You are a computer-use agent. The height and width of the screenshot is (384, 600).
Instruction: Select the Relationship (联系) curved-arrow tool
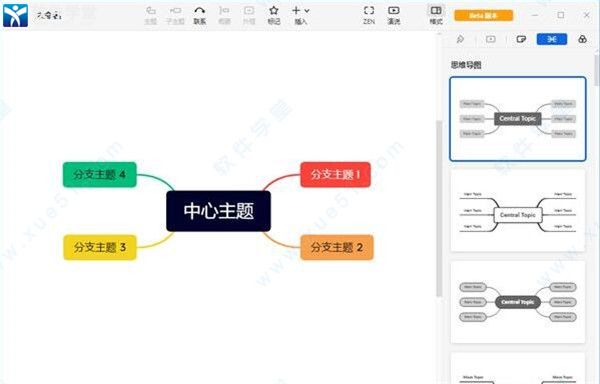(199, 15)
